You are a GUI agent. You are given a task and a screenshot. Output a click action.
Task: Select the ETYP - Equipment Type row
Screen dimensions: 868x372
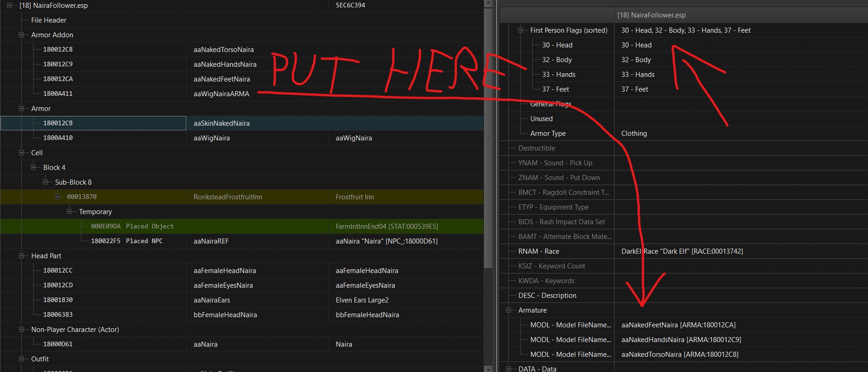click(553, 207)
